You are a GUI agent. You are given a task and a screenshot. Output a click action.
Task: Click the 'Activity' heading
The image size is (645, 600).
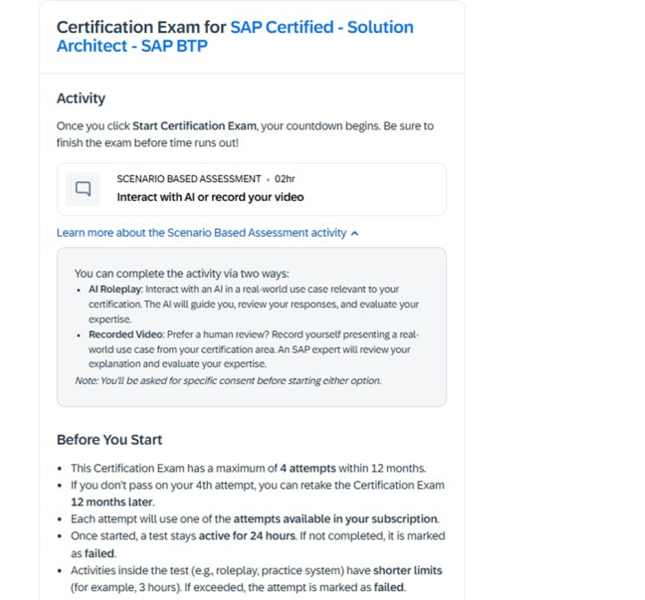pos(81,98)
